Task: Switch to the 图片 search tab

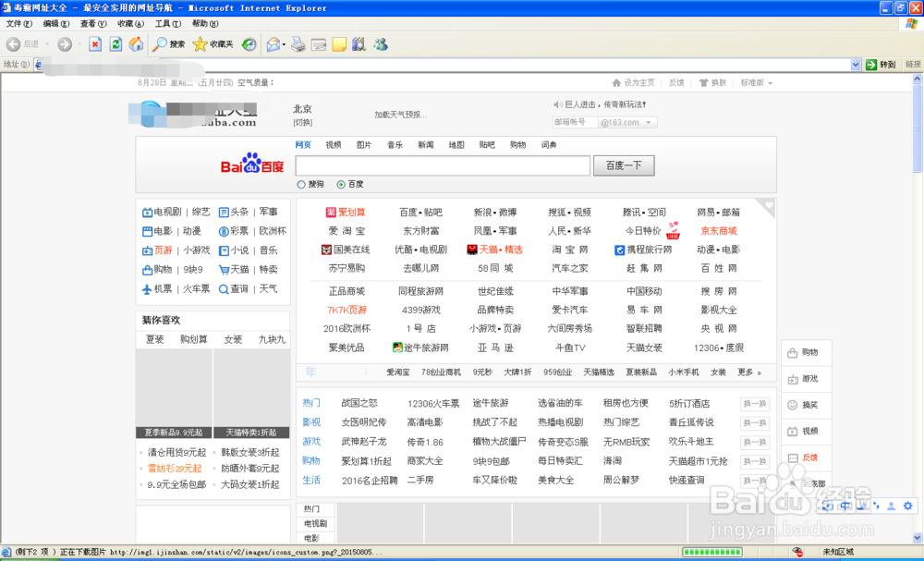Action: click(364, 145)
